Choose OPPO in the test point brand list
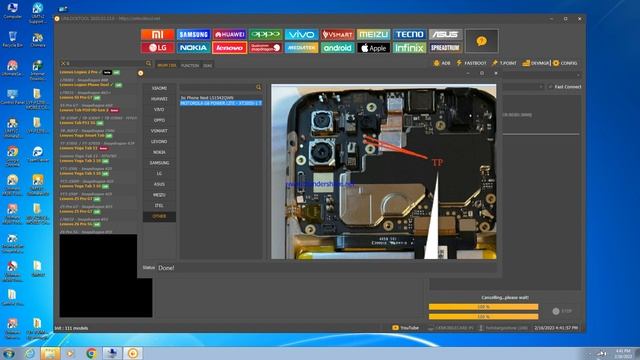The height and width of the screenshot is (360, 640). [159, 120]
